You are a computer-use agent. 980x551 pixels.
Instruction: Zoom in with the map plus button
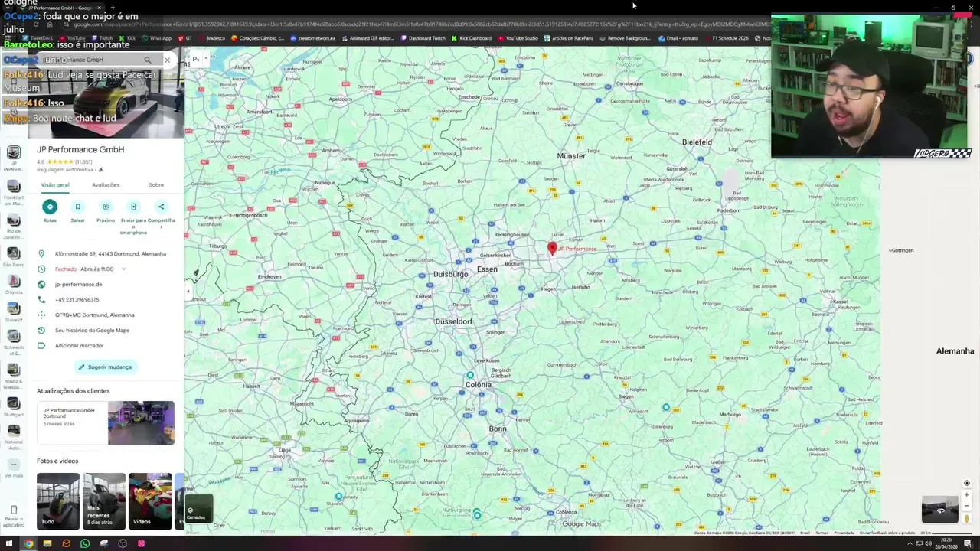pos(967,495)
